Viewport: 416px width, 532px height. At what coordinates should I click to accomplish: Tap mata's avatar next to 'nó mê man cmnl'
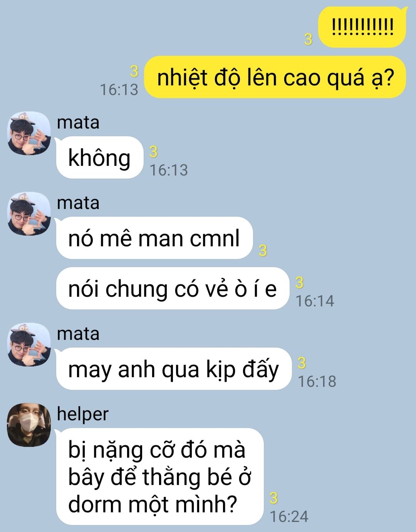[29, 214]
